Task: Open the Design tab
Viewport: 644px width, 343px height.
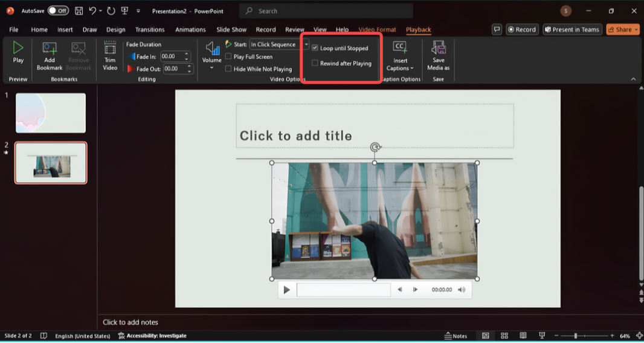Action: click(116, 30)
